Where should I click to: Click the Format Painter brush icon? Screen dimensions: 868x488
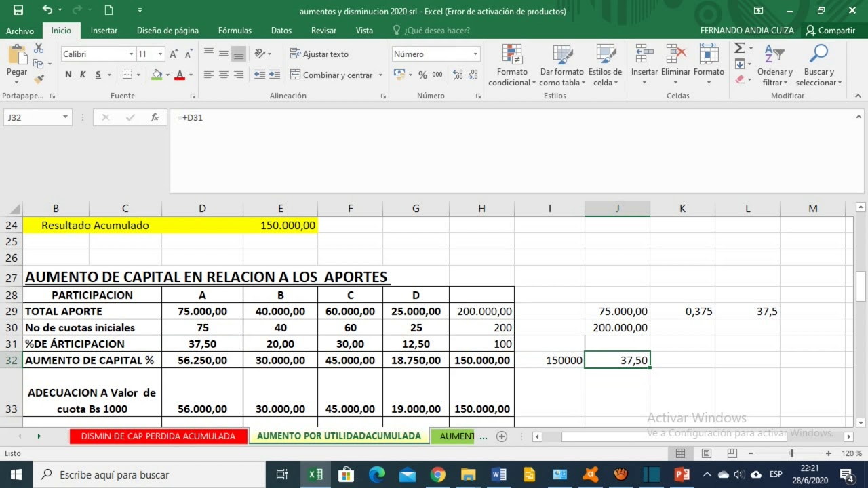click(39, 79)
